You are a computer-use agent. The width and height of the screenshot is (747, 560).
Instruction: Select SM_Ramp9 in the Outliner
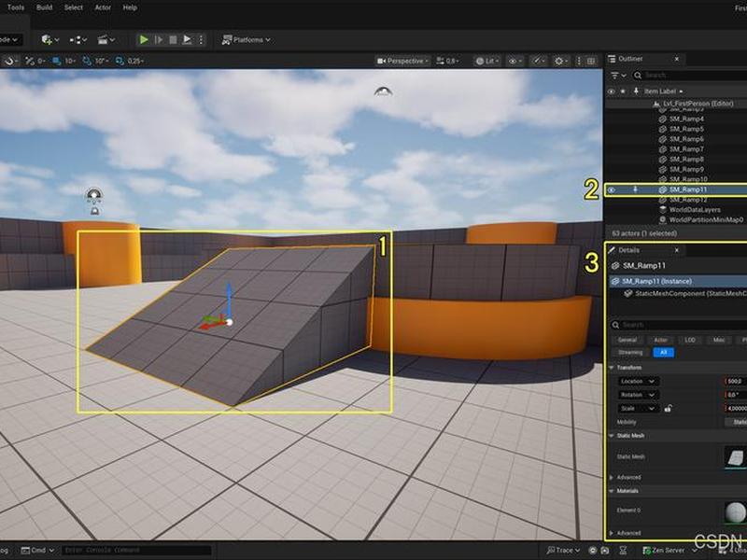[686, 169]
